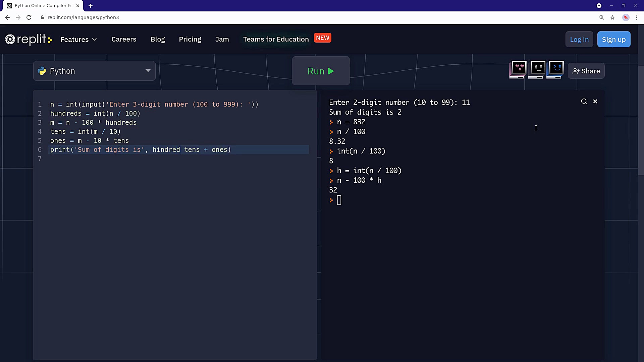The image size is (644, 362).
Task: Click the heart-eyes computer icon
Action: (518, 70)
